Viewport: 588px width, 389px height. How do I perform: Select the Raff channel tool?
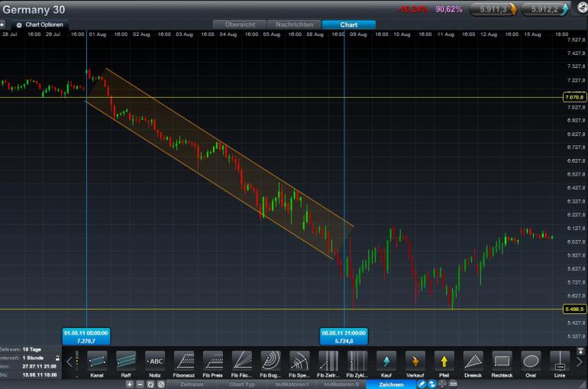point(126,365)
